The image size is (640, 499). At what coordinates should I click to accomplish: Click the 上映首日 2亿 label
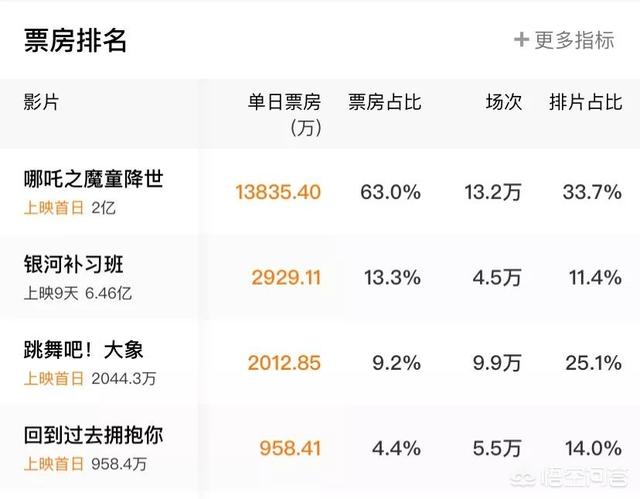pos(70,208)
